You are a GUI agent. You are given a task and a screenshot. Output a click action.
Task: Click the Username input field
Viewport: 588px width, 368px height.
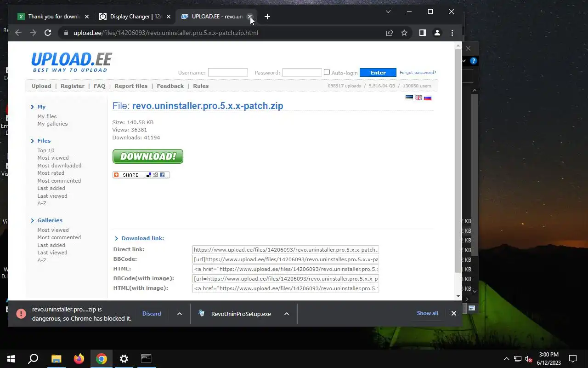pyautogui.click(x=228, y=72)
